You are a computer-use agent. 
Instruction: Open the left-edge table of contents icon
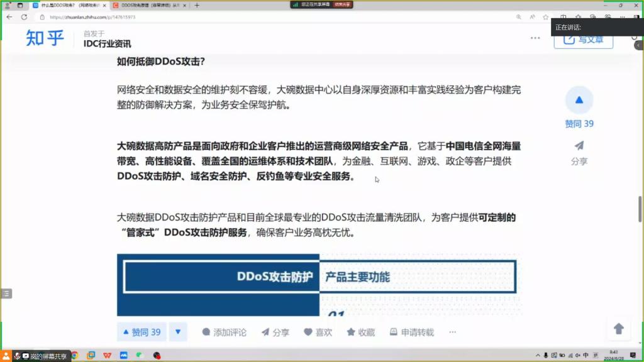6,293
